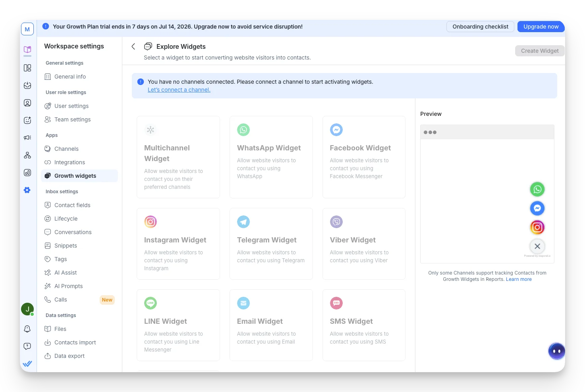Open Data export settings
Image resolution: width=585 pixels, height=392 pixels.
click(79, 356)
